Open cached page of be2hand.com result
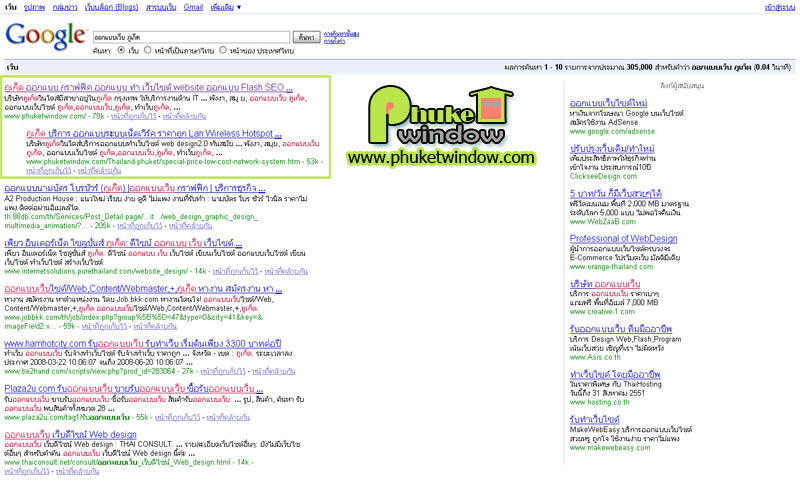The height and width of the screenshot is (481, 800). click(x=223, y=371)
